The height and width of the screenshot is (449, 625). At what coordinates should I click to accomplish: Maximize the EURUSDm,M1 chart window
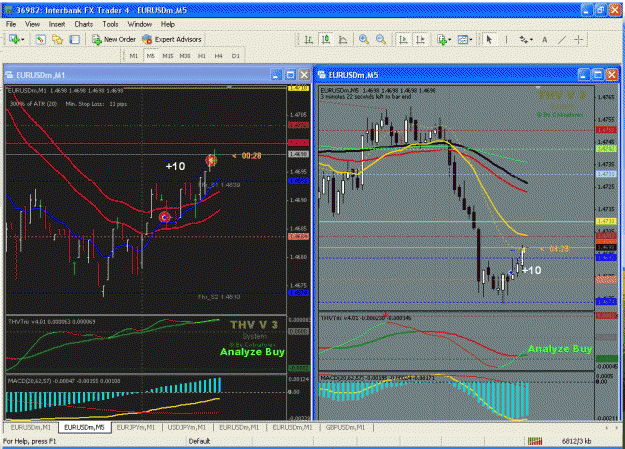click(291, 75)
